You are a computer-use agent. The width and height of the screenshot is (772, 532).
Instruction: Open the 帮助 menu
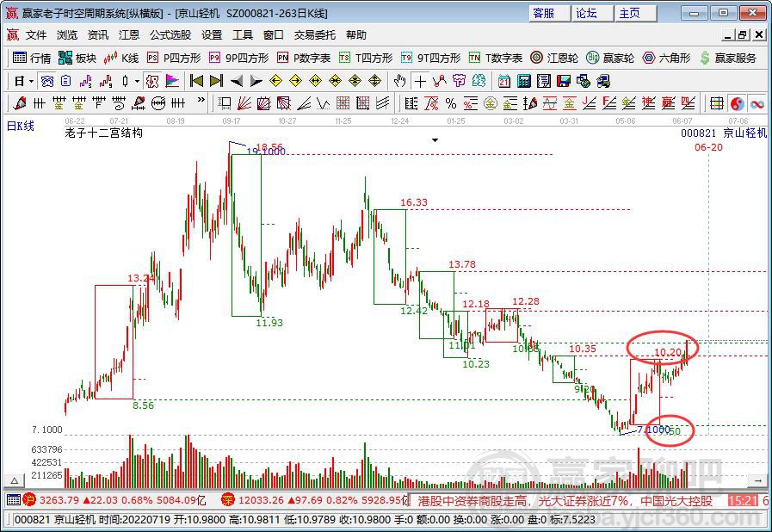point(356,35)
